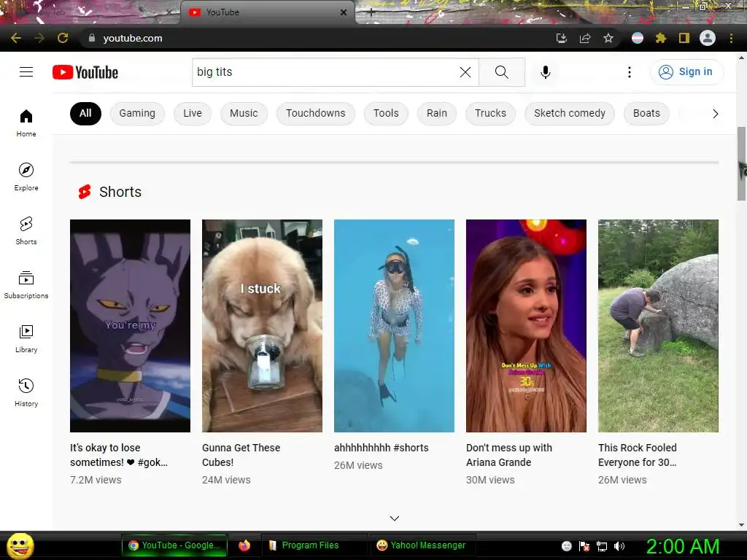
Task: Click the '7.2M views' text
Action: [x=96, y=480]
